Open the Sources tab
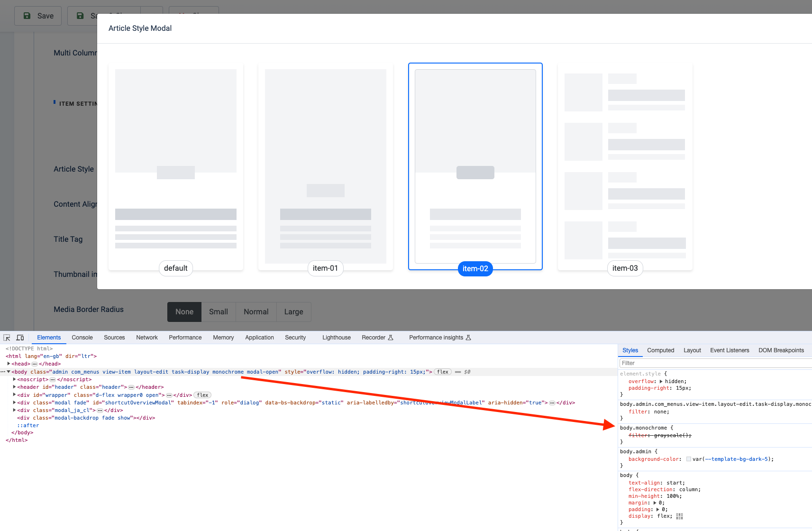This screenshot has height=531, width=812. click(x=114, y=338)
